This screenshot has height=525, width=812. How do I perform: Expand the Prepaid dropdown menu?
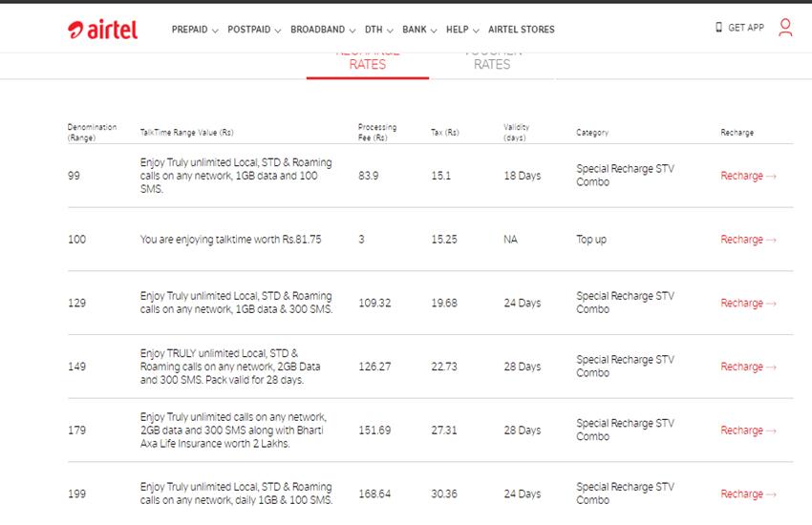[x=194, y=30]
